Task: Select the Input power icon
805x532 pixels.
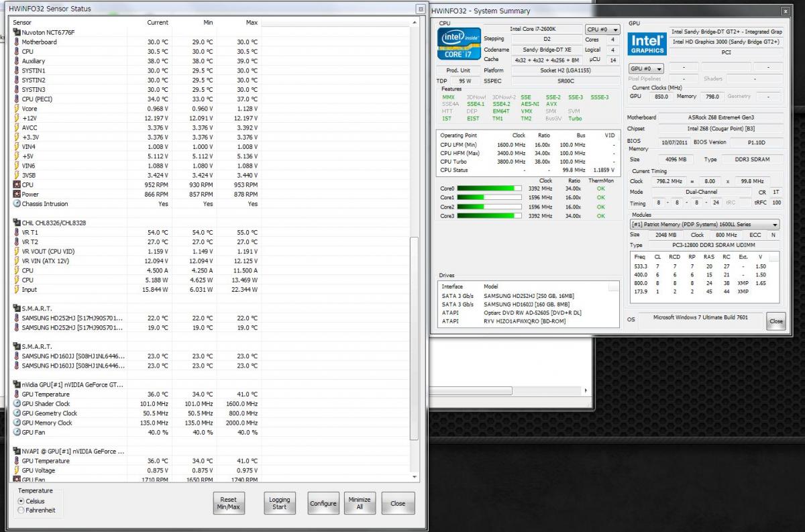Action: [17, 290]
